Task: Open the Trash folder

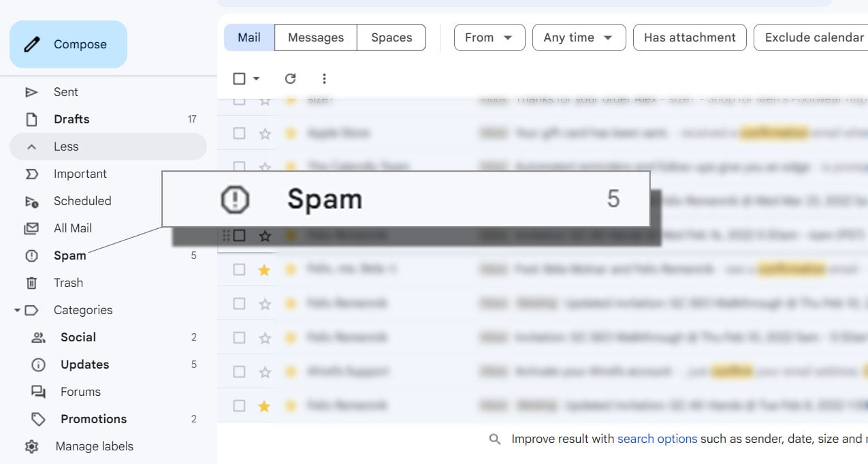Action: click(x=68, y=283)
